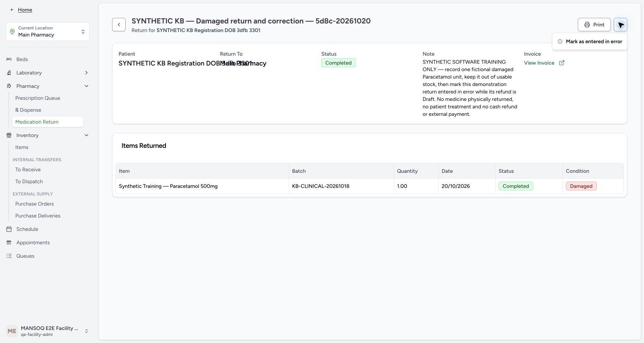The image size is (644, 343).
Task: Go to Purchase Deliveries
Action: (38, 216)
